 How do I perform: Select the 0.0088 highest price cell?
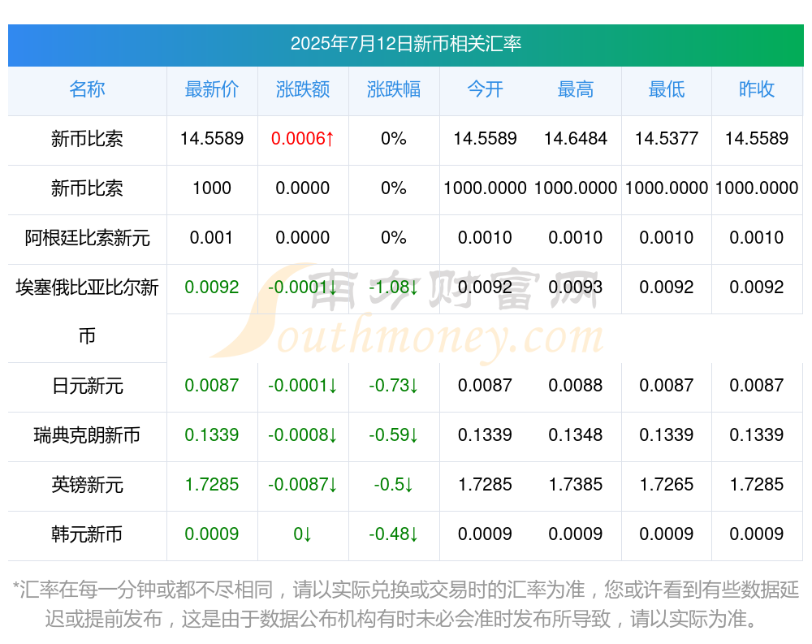[x=576, y=386]
